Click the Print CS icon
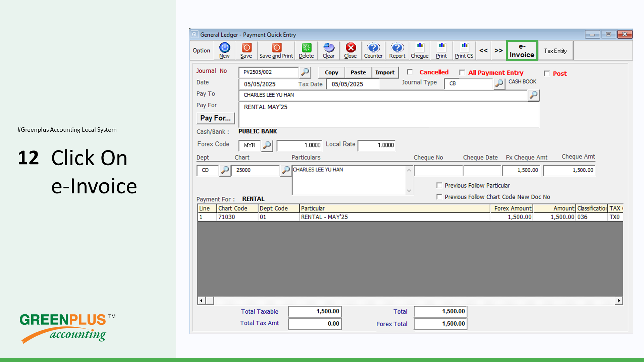This screenshot has width=644, height=362. pos(464,51)
